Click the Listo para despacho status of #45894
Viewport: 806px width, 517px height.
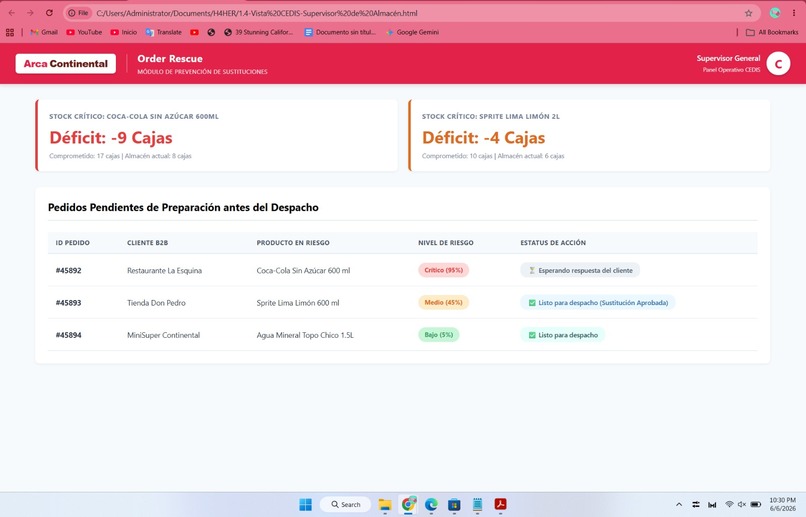(563, 335)
